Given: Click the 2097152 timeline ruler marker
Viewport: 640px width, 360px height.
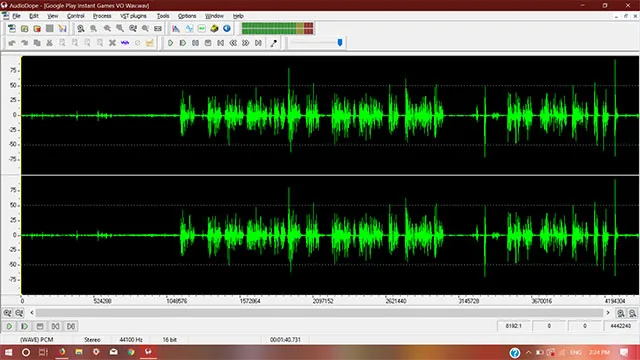Looking at the screenshot, I should [323, 301].
